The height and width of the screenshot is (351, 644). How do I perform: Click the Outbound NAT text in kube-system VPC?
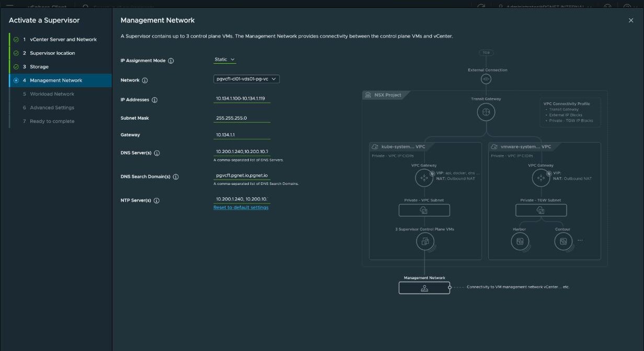[461, 179]
